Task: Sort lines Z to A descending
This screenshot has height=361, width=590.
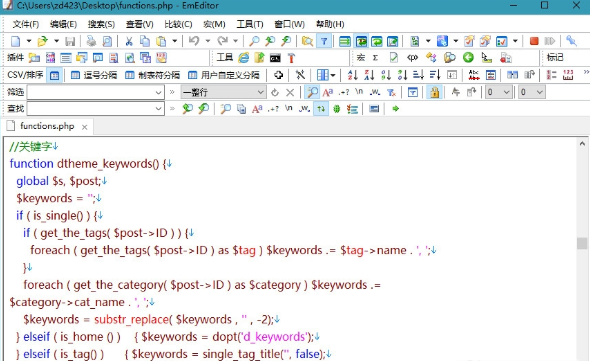Action: (x=369, y=75)
